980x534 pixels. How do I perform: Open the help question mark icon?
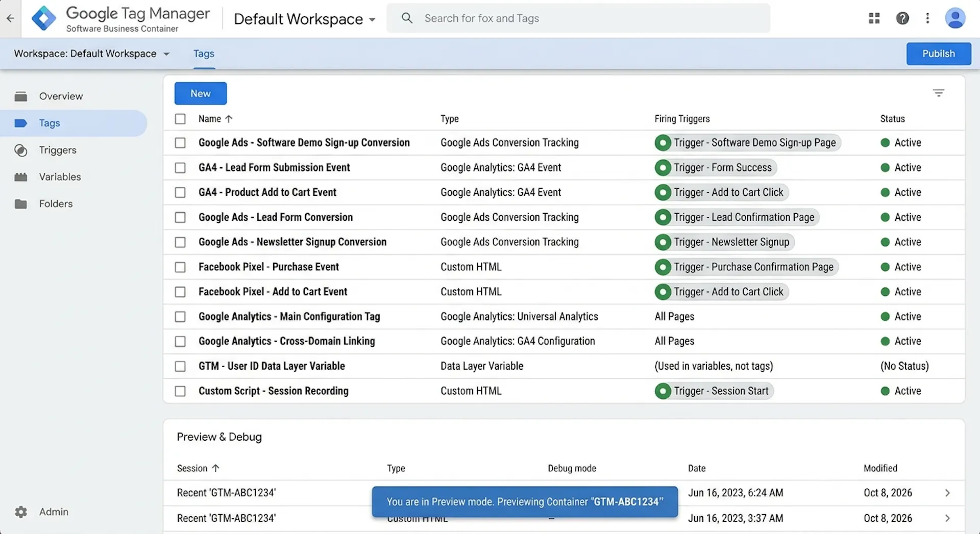tap(902, 18)
